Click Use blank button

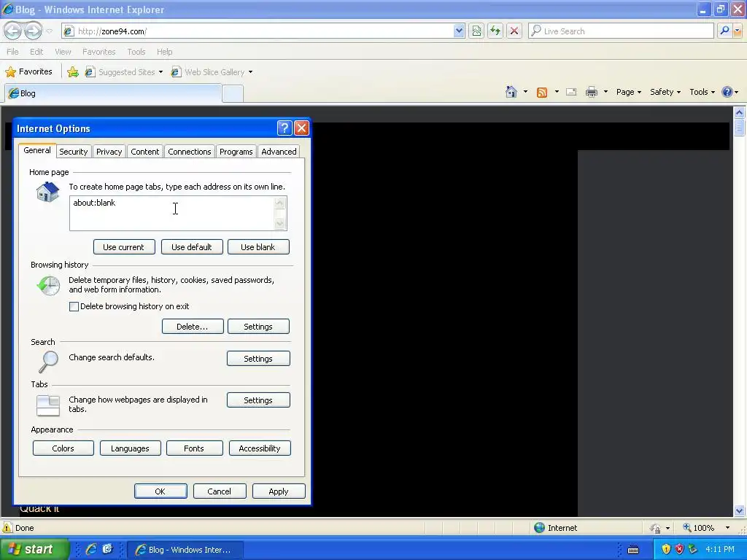pos(258,247)
